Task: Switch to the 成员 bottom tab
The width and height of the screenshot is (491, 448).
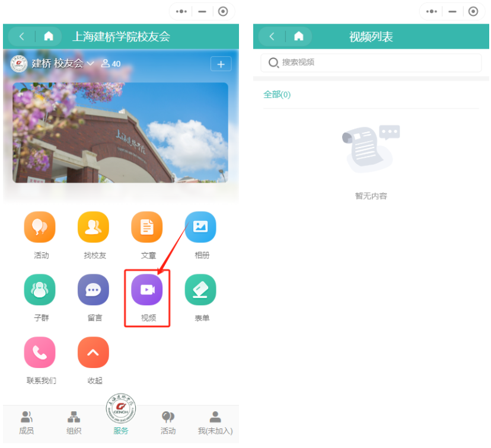Action: 27,423
